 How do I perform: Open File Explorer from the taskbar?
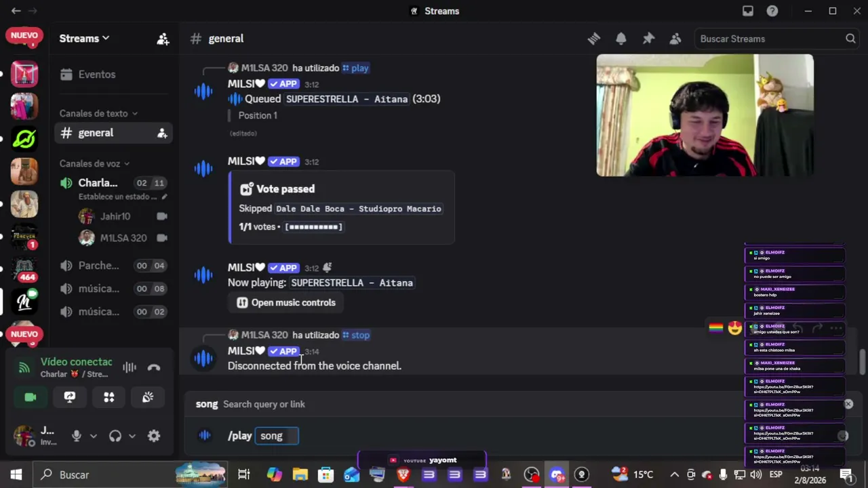(x=300, y=474)
